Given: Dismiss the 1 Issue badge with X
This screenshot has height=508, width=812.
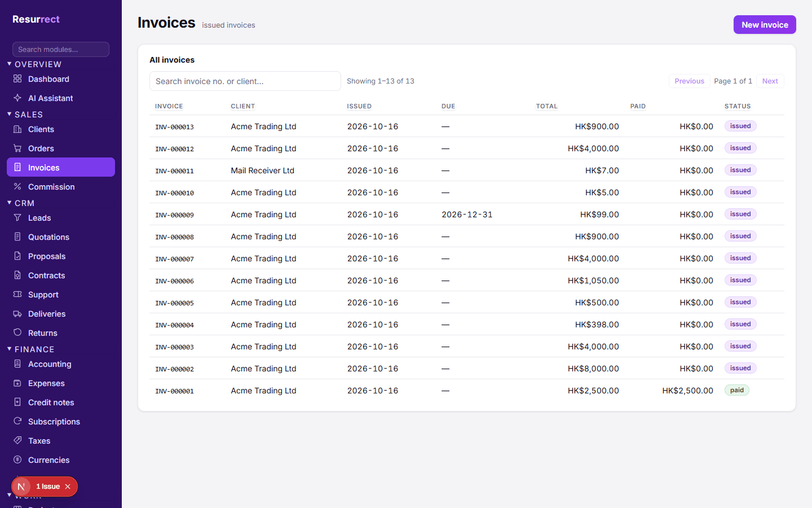Looking at the screenshot, I should 68,487.
